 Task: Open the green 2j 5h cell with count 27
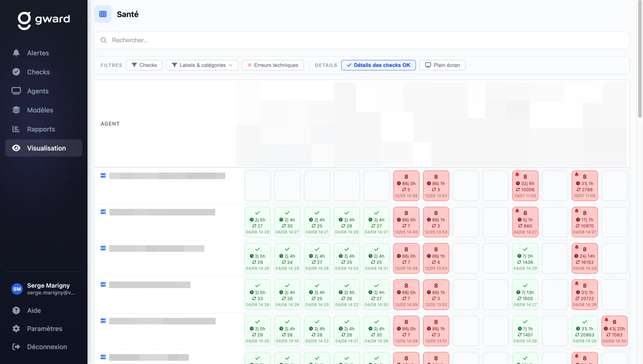pos(258,222)
